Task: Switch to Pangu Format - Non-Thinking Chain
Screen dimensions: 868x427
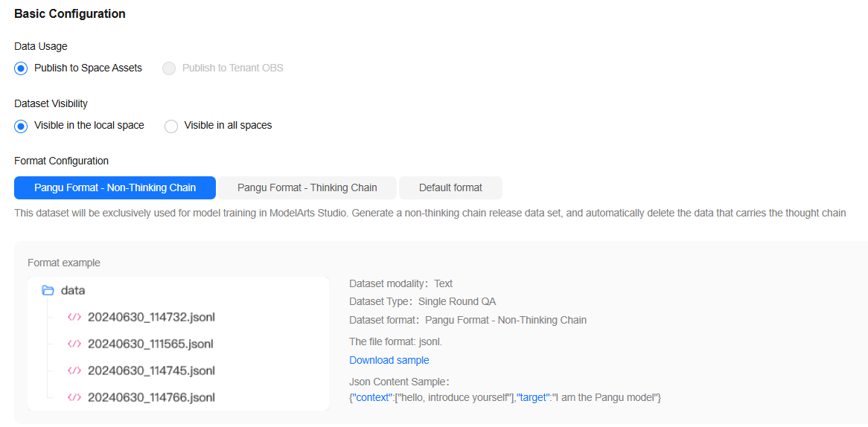Action: [x=115, y=187]
